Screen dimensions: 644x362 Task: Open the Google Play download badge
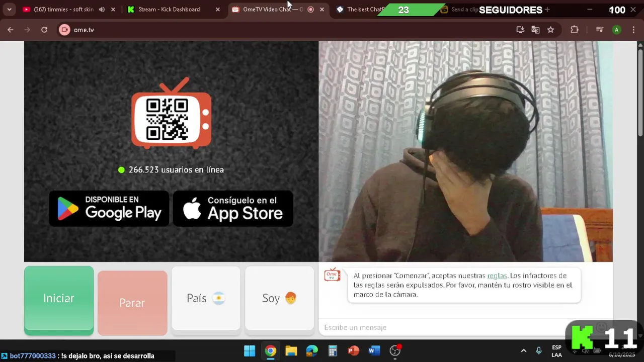click(109, 208)
